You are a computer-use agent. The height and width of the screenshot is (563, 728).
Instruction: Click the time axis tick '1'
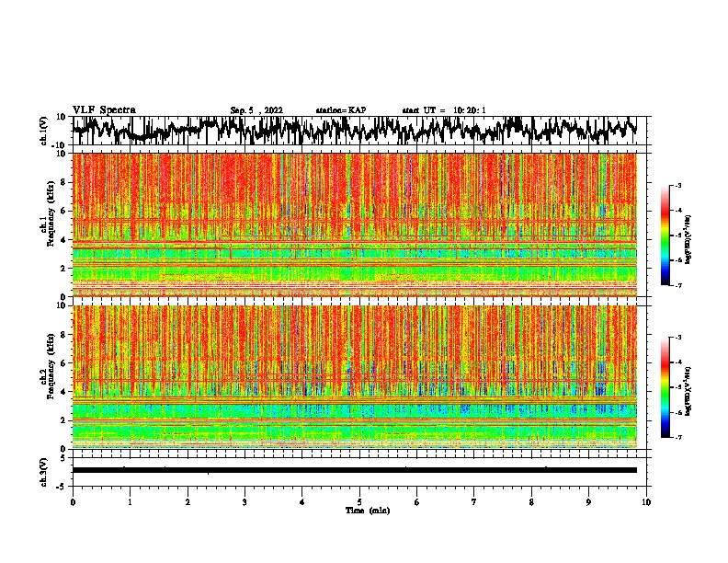click(130, 502)
